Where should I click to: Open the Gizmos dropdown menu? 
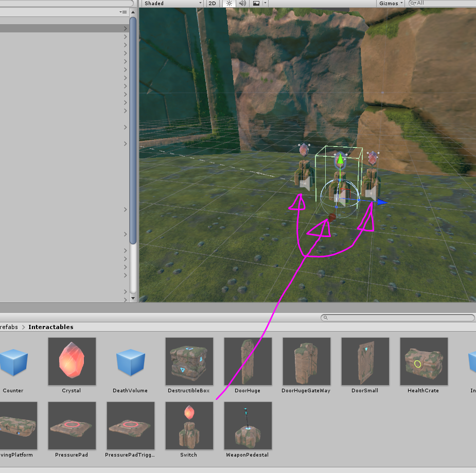pos(391,3)
